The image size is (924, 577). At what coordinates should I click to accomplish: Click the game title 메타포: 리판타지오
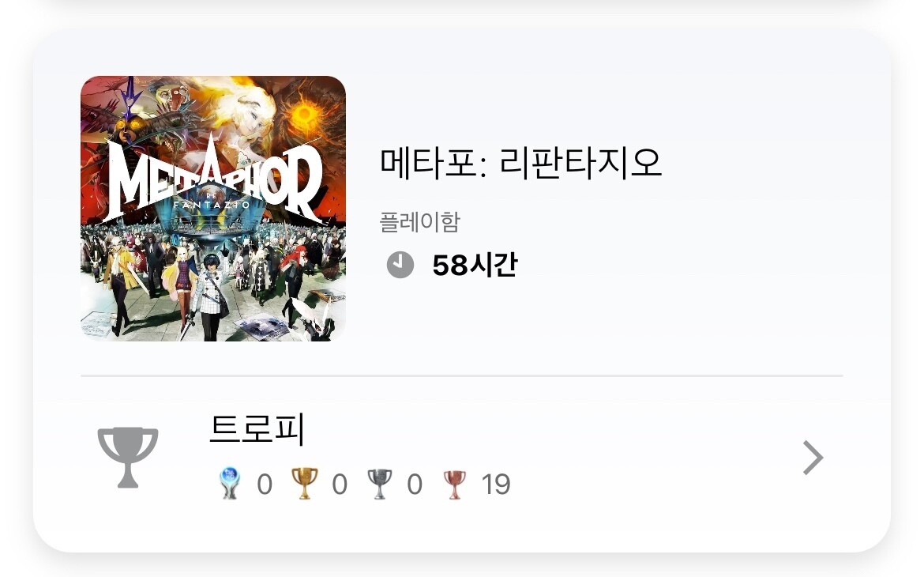(521, 163)
